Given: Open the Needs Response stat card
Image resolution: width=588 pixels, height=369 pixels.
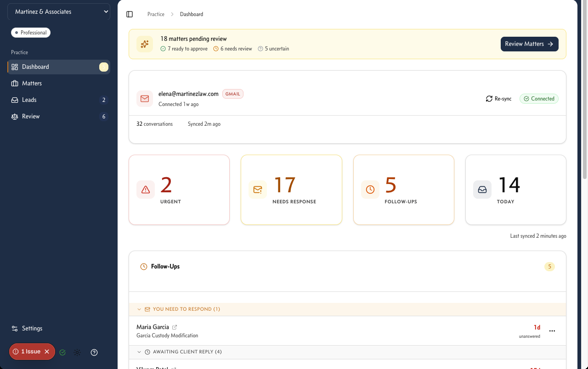Looking at the screenshot, I should (291, 190).
